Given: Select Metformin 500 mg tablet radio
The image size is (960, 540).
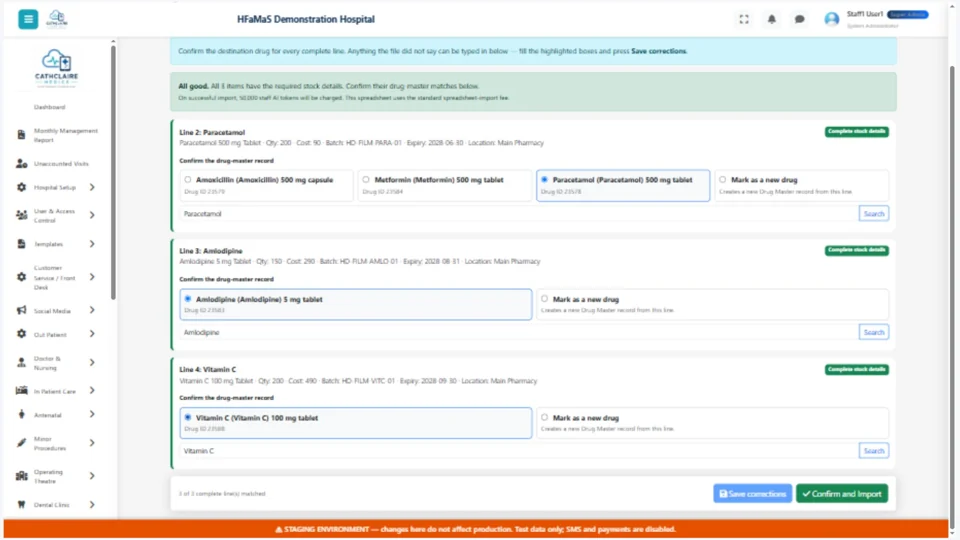Looking at the screenshot, I should click(366, 180).
